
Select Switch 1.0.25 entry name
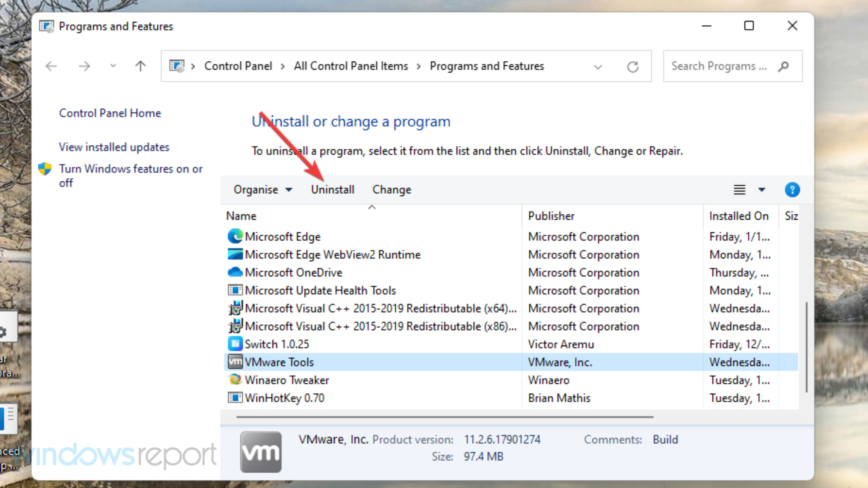[277, 344]
